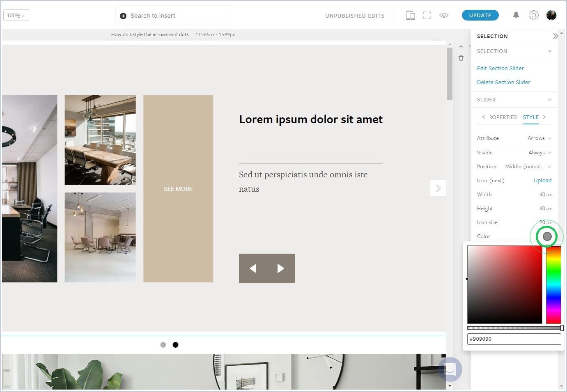
Task: Open the settings gear icon
Action: (534, 15)
